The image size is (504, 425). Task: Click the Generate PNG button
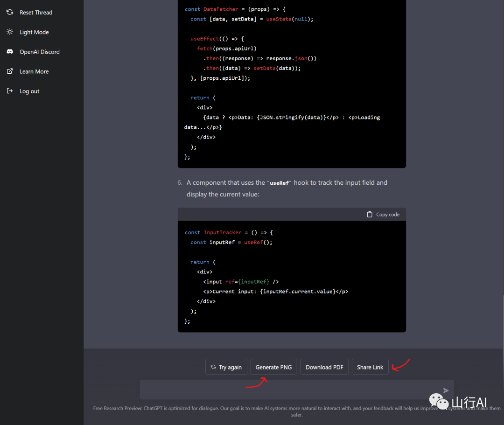coord(273,367)
